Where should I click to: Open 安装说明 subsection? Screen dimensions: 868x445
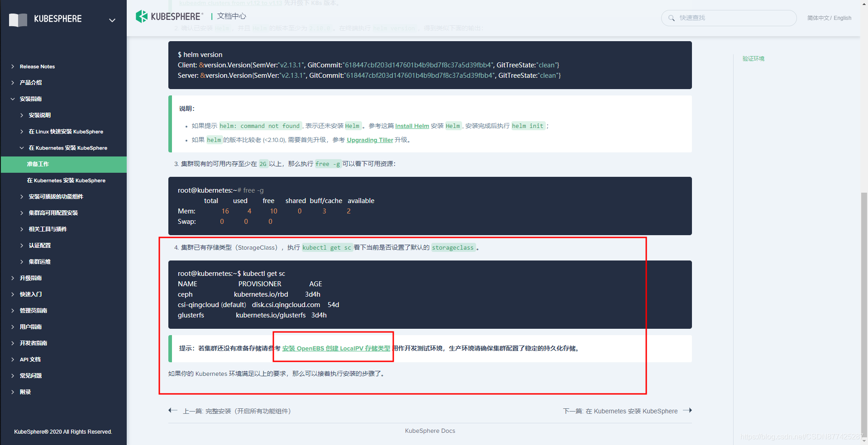click(x=40, y=115)
